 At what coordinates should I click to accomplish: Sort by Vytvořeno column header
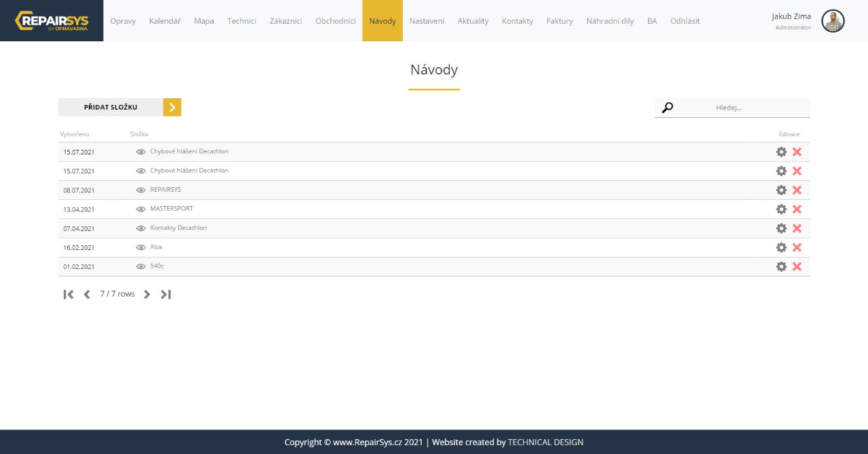point(75,134)
